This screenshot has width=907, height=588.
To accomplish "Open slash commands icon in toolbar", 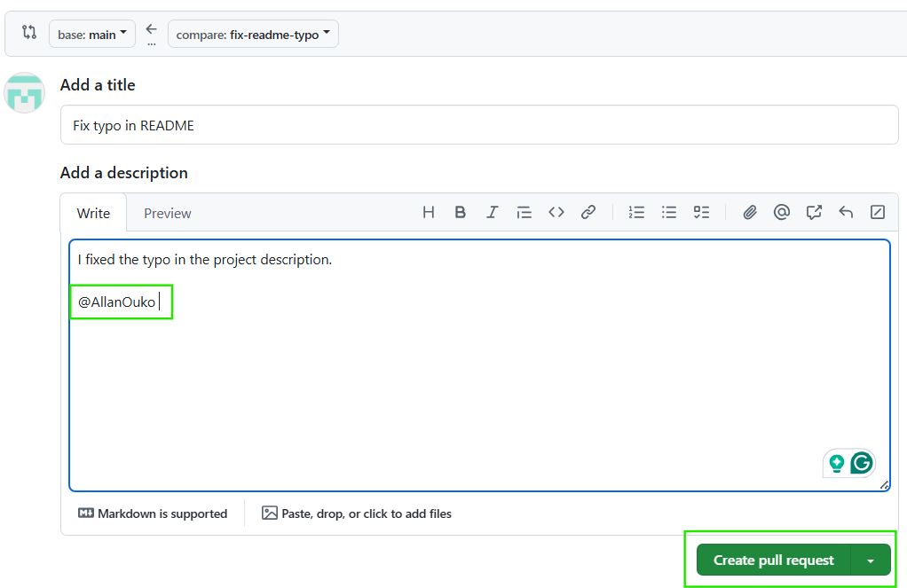I will [x=878, y=212].
